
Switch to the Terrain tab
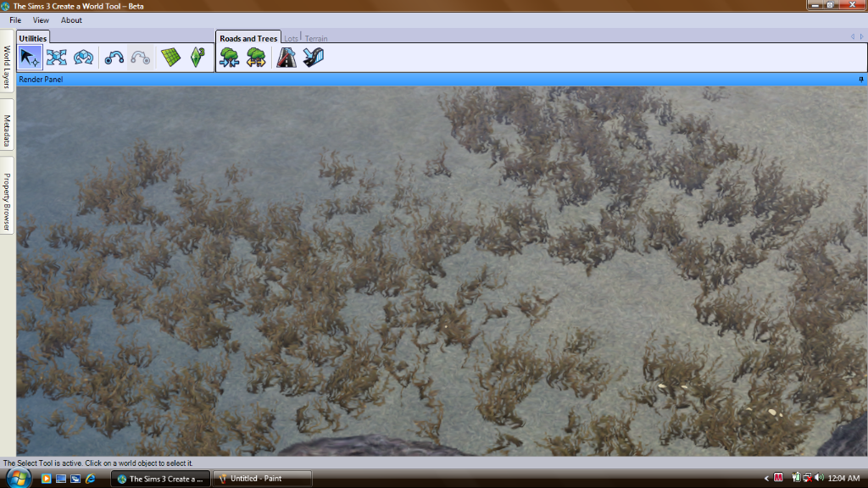pos(316,38)
